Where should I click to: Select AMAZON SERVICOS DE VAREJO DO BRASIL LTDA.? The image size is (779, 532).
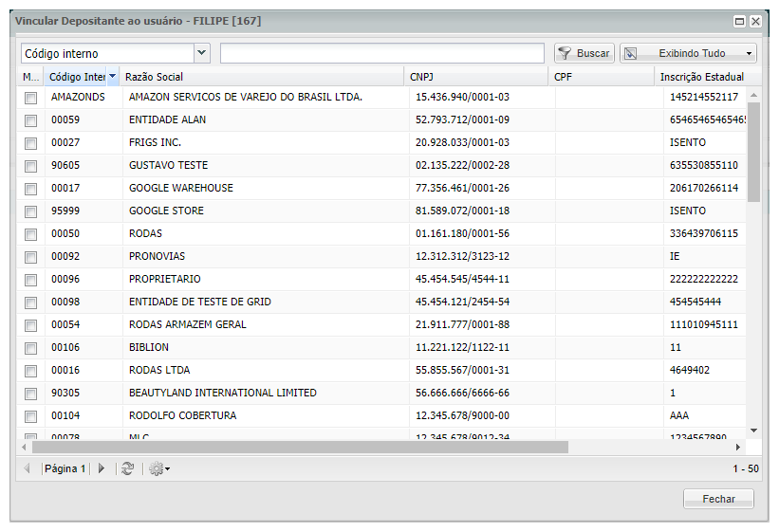point(246,97)
